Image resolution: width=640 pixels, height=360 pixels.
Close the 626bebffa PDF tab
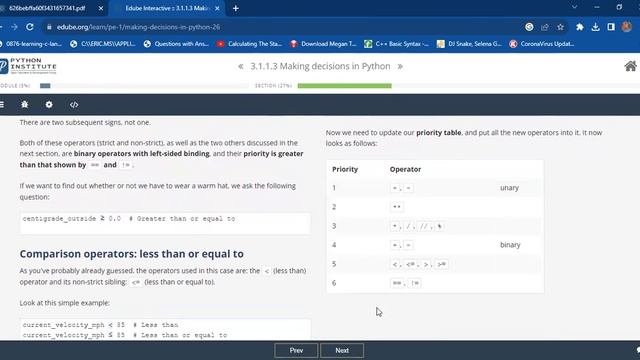tap(101, 8)
